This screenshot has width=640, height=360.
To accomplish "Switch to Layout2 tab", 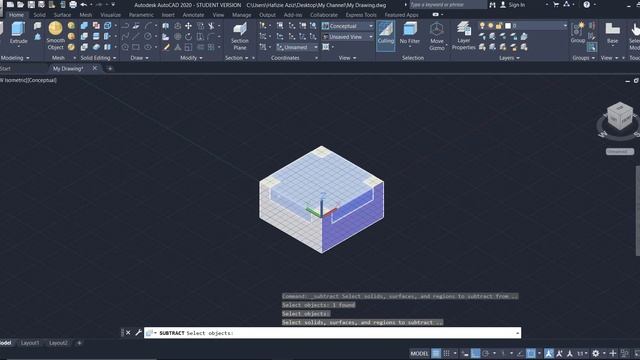I will tap(58, 343).
